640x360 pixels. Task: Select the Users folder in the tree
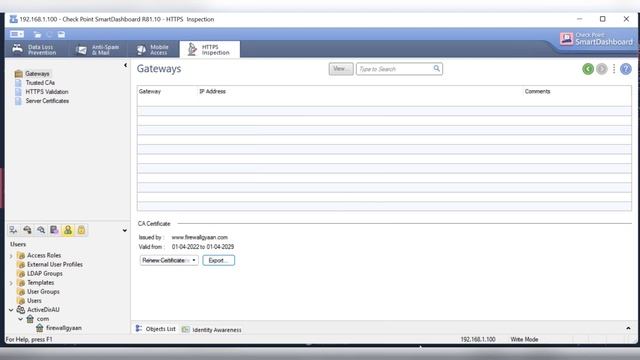click(34, 300)
